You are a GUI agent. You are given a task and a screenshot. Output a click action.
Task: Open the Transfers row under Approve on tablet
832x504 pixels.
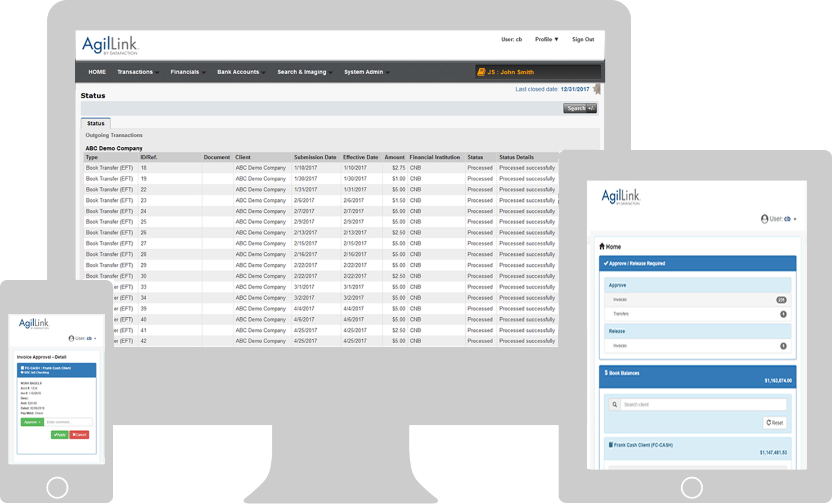pos(698,314)
